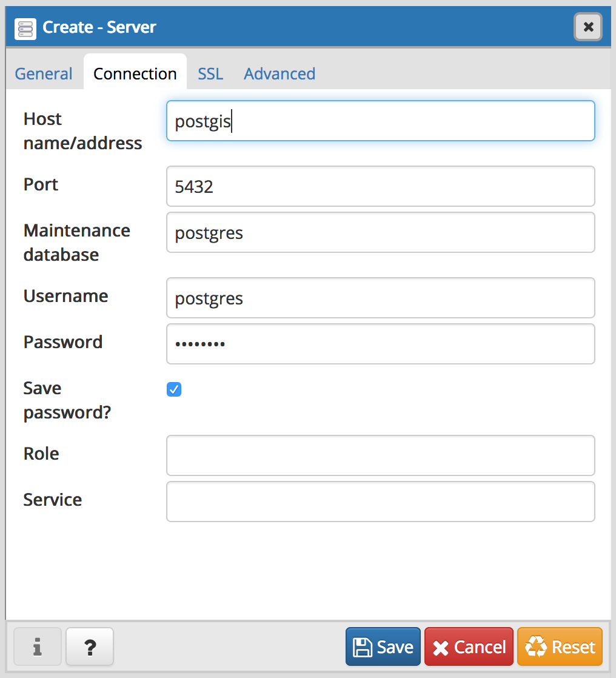Go to the Advanced tab

click(x=280, y=74)
